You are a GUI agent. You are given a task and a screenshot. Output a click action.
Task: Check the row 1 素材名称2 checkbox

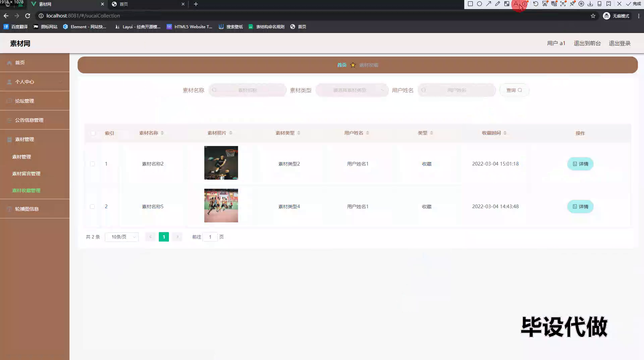[x=92, y=164]
